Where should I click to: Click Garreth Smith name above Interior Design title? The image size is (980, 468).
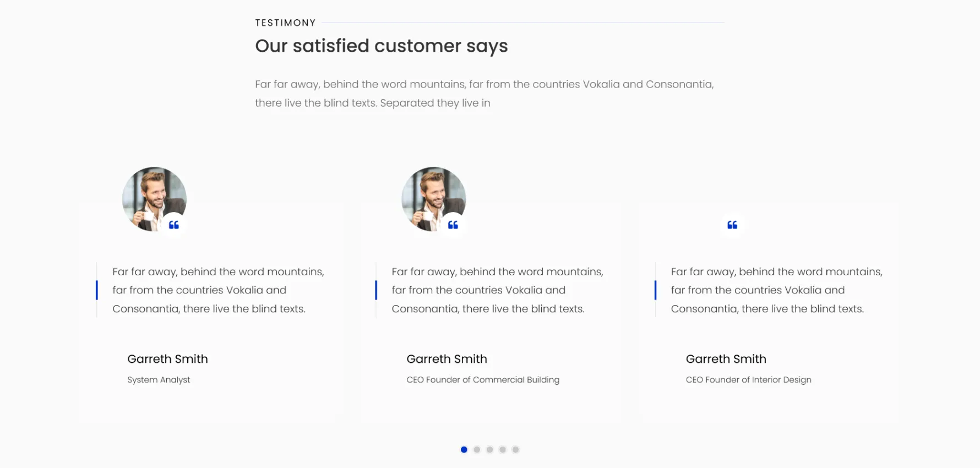point(726,359)
